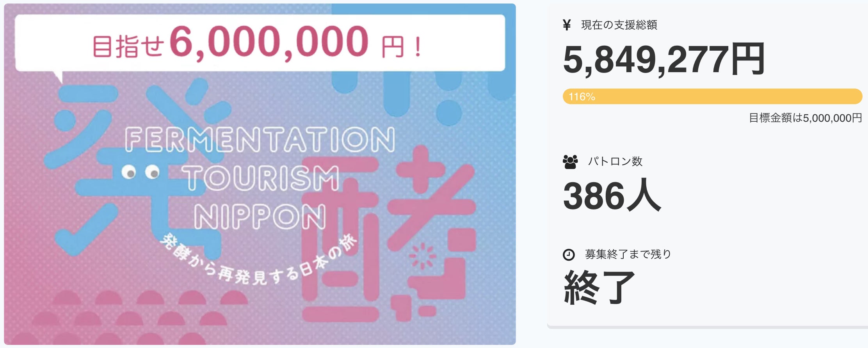Click the yellow funding progress bar
The width and height of the screenshot is (868, 348).
point(712,96)
